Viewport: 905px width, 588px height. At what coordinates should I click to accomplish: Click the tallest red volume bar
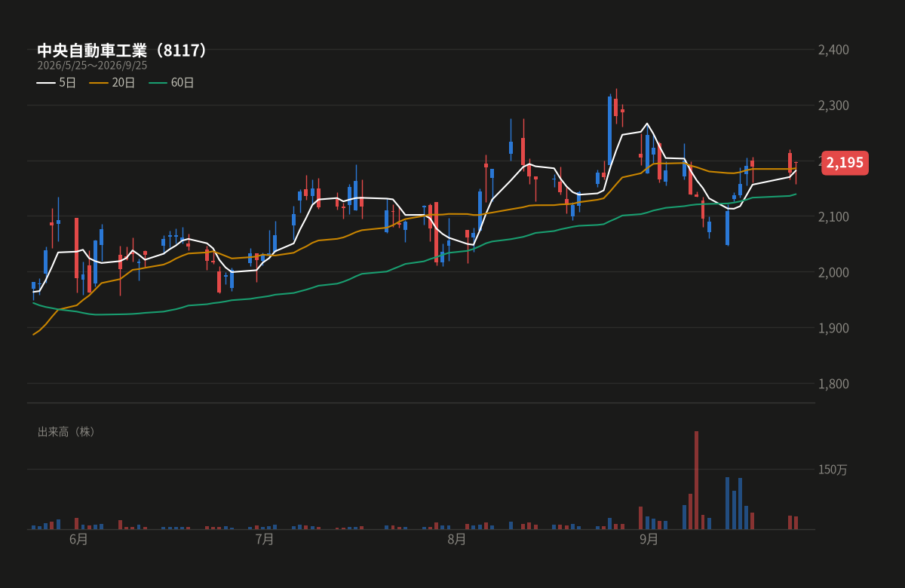point(696,480)
